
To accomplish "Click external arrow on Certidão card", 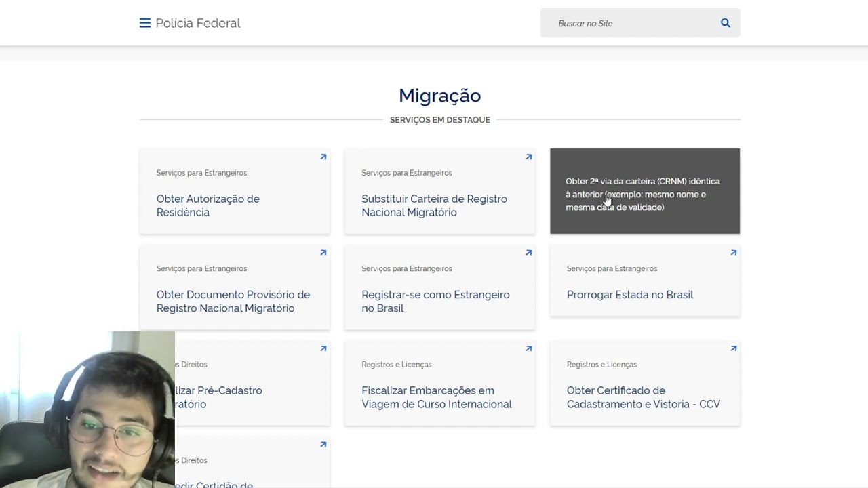I will click(323, 445).
